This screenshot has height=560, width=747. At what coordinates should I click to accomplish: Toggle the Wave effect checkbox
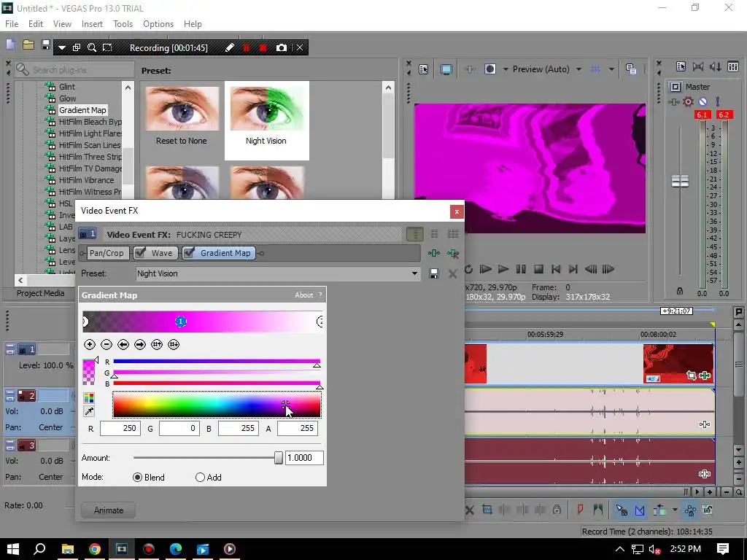pyautogui.click(x=139, y=253)
